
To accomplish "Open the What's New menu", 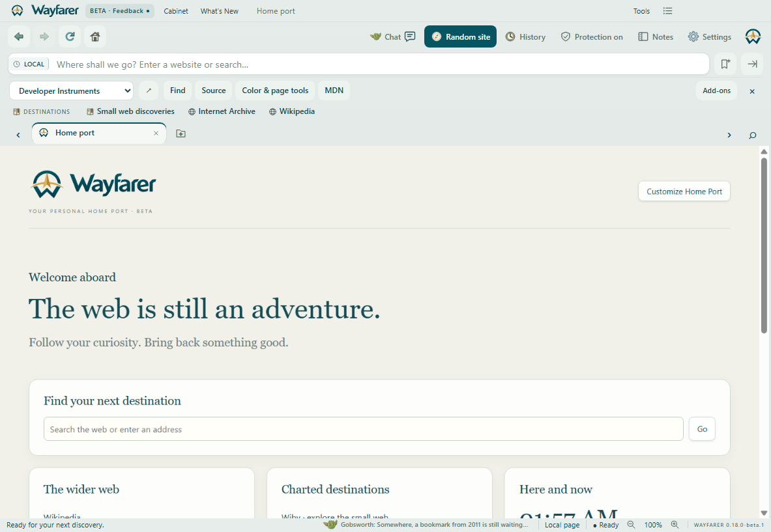I will pos(219,11).
